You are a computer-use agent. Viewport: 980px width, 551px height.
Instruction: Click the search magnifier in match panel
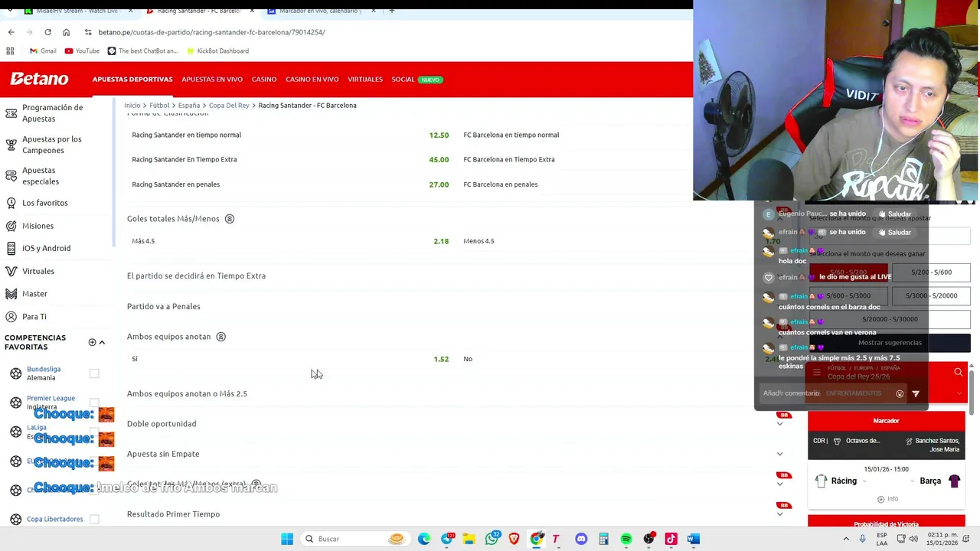(958, 372)
